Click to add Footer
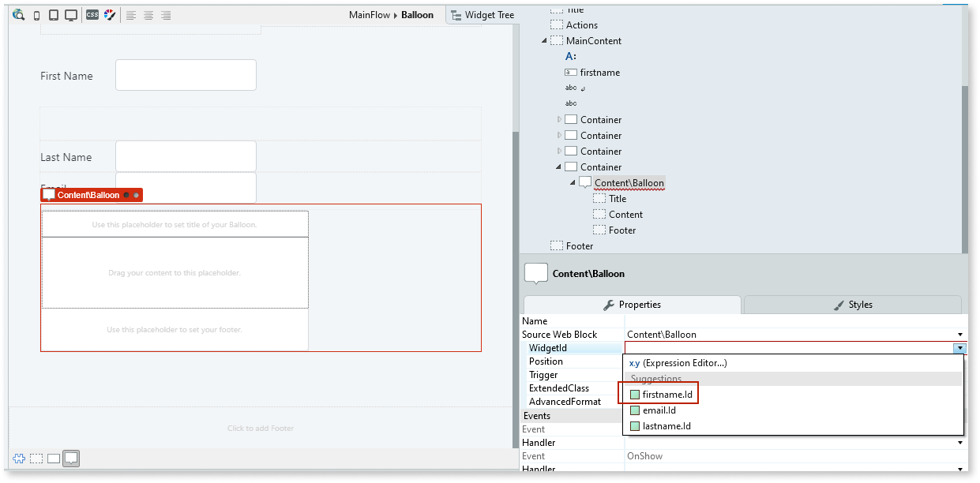 click(260, 428)
